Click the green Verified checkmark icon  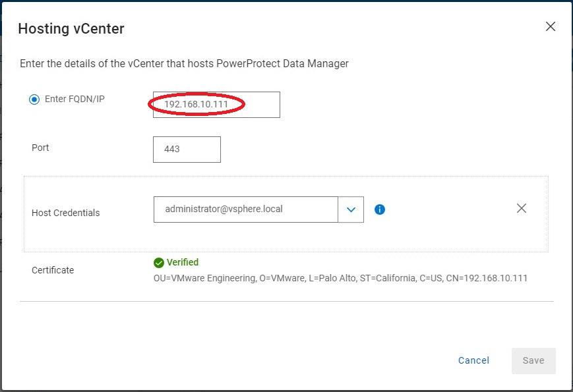[x=158, y=262]
